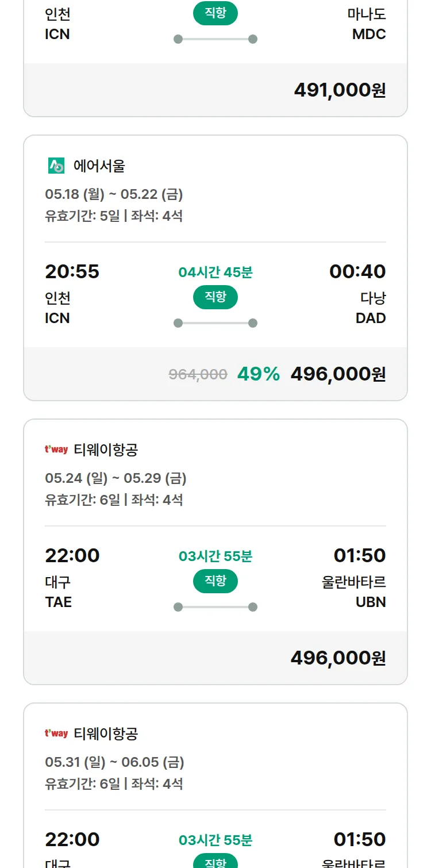The height and width of the screenshot is (868, 431).
Task: Click the 04시간 45분 flight duration
Action: coord(215,272)
